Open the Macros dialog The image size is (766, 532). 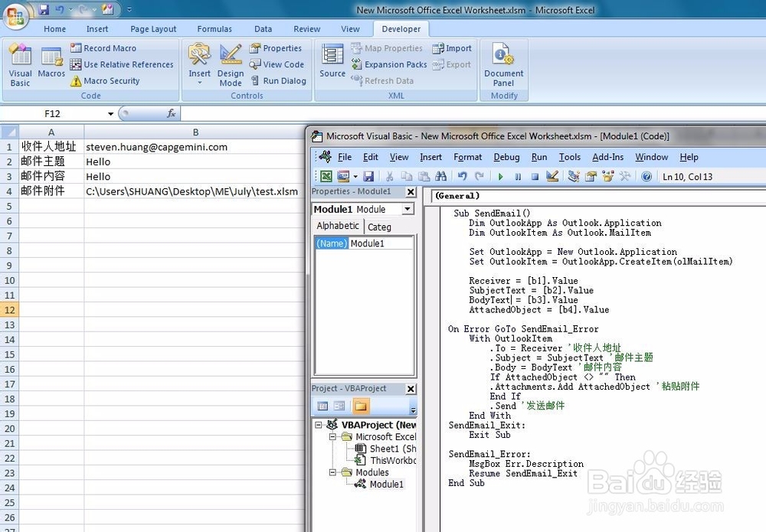(x=51, y=62)
